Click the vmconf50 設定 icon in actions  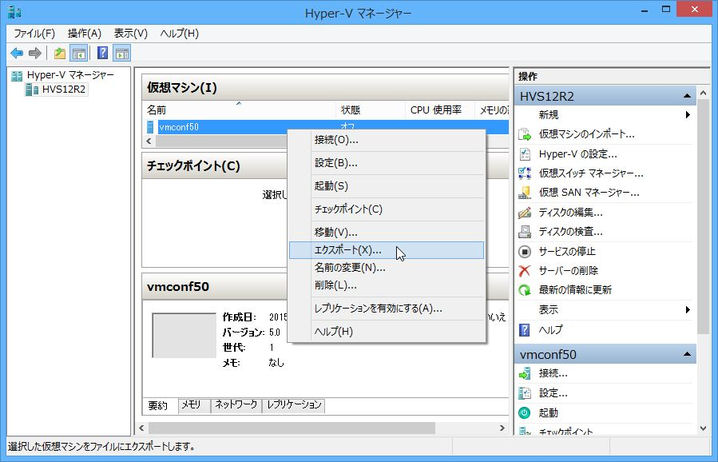(x=524, y=393)
